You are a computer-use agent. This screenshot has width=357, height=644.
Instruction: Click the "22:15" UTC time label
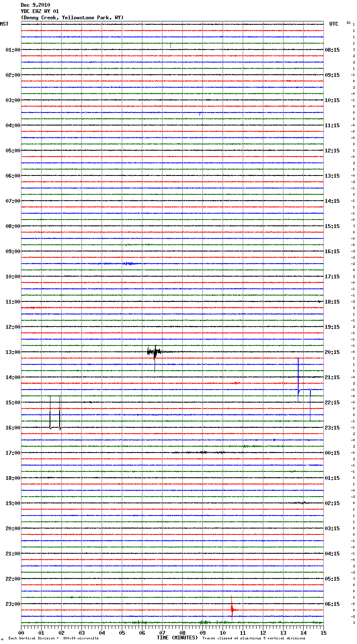332,403
